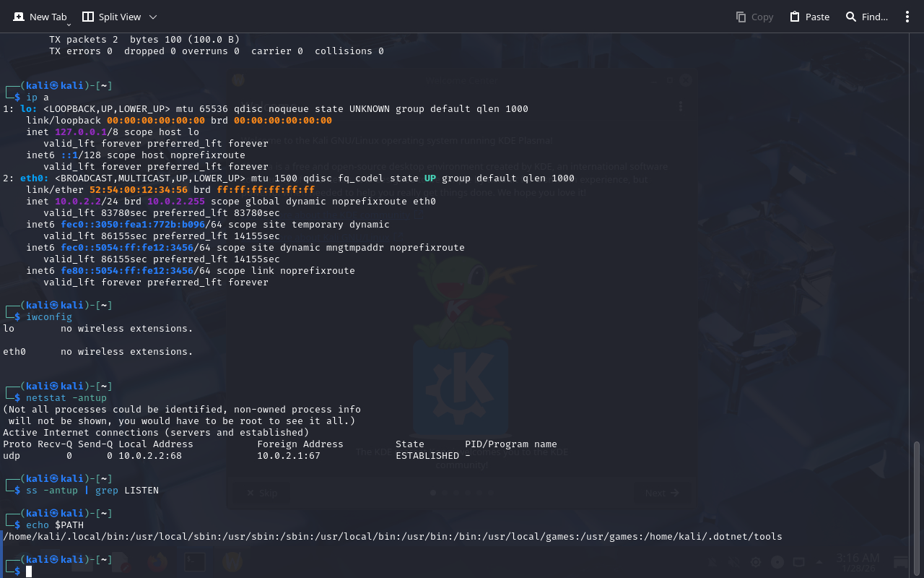The height and width of the screenshot is (578, 924).
Task: Click the 'netstat -antup' command text
Action: [66, 398]
